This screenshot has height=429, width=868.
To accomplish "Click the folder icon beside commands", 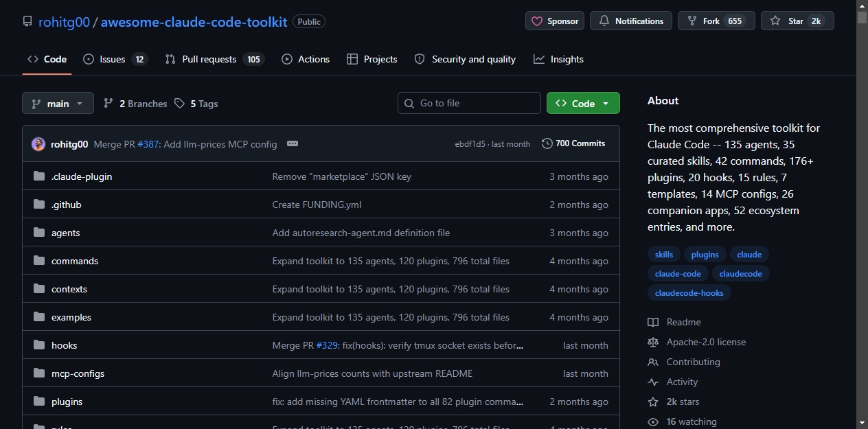I will [x=39, y=261].
